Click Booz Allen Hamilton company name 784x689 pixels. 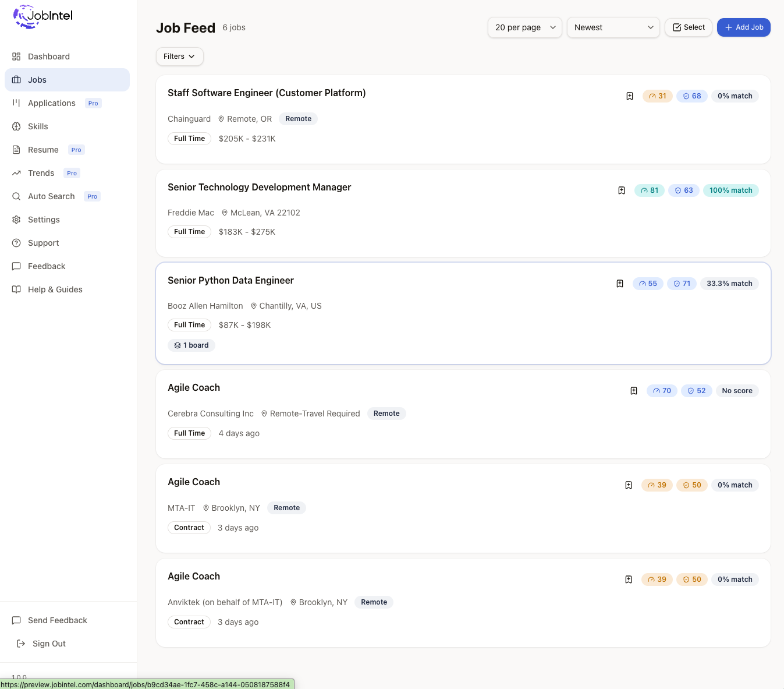(x=205, y=306)
